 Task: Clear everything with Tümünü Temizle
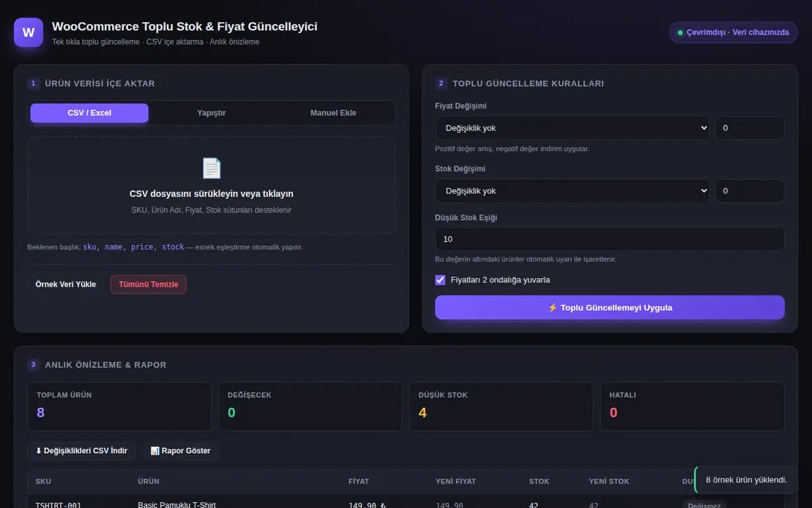148,284
